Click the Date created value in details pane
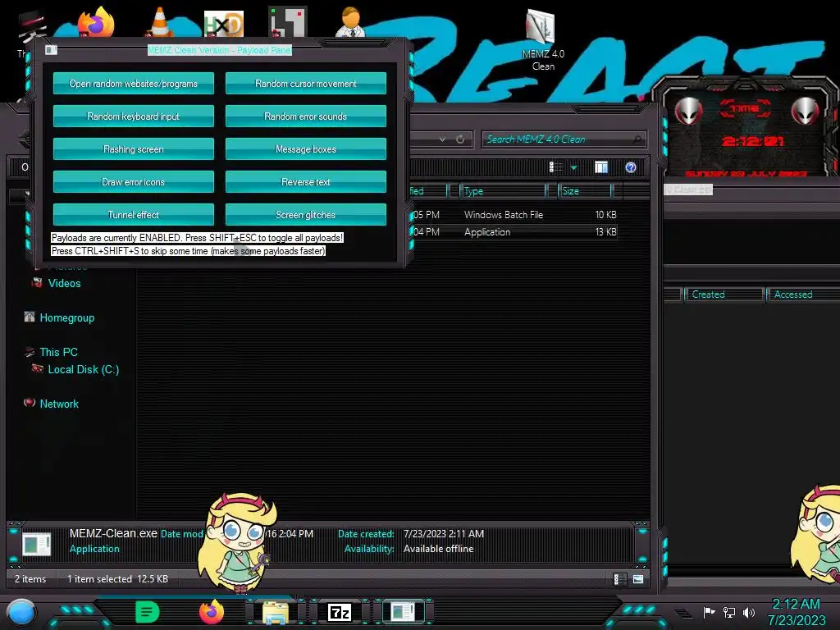 [x=444, y=533]
